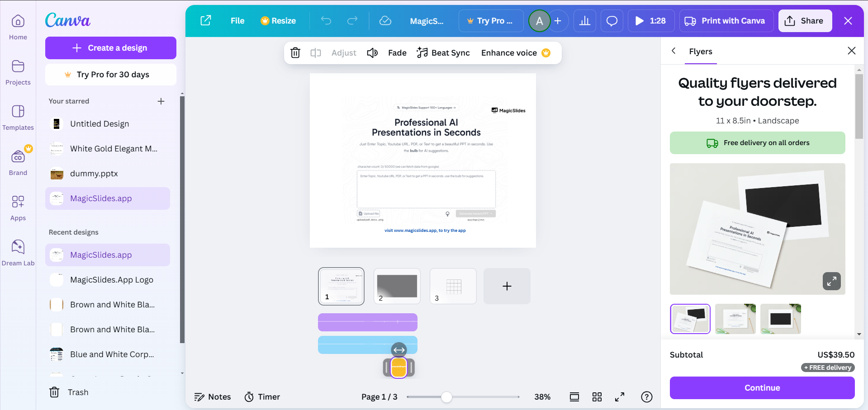Open the Apps section
Viewport: 868px width, 410px height.
(x=18, y=208)
